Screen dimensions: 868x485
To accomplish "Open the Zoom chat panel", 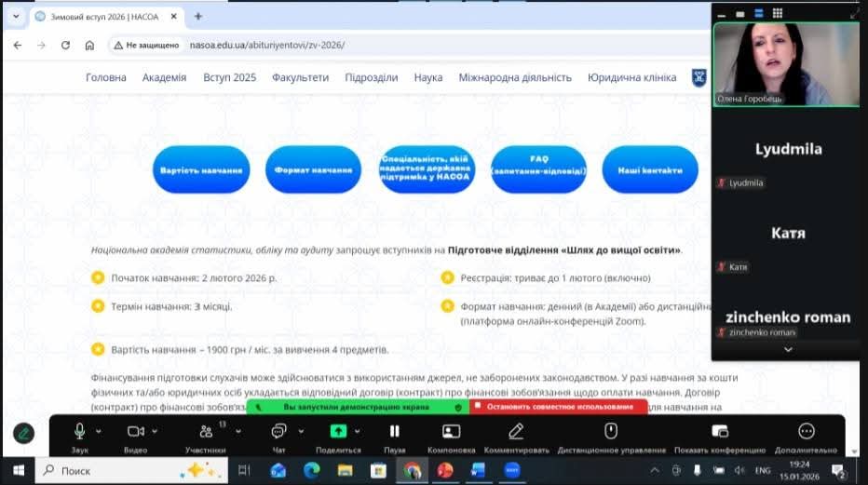I will click(278, 431).
